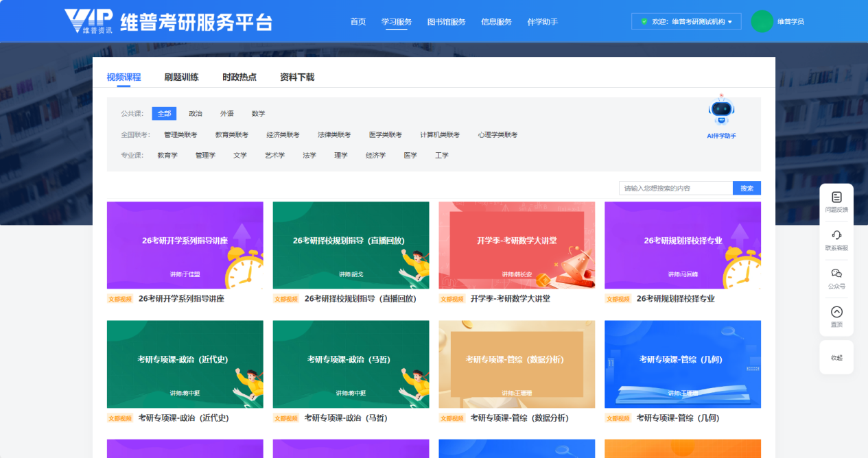This screenshot has width=868, height=458.
Task: Open the 学习服务 navigation menu
Action: click(x=397, y=22)
